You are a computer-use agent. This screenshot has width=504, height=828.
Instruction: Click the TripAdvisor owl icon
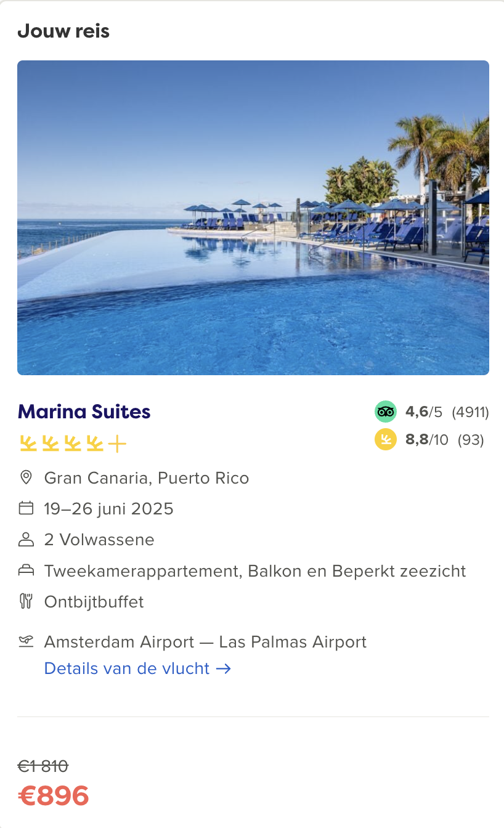click(386, 412)
